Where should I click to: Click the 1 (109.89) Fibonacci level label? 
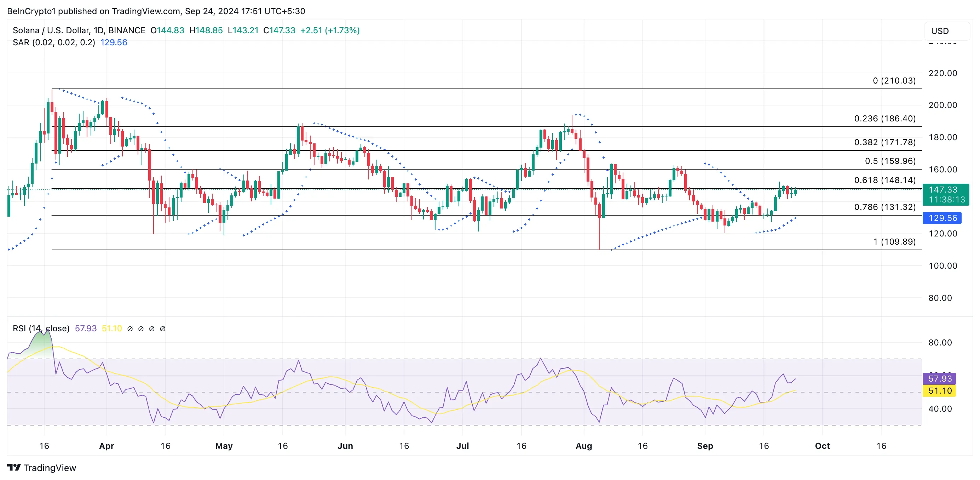pos(894,241)
